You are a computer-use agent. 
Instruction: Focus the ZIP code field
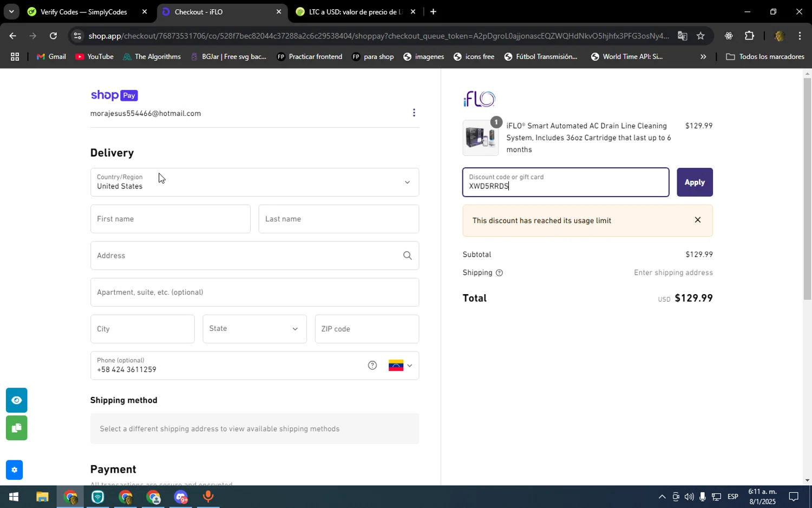(367, 329)
